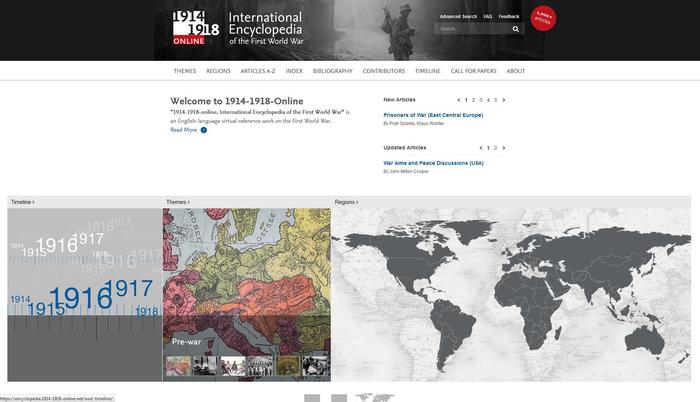Open Prisoners of War (East Central Europe) article
Viewport: 700px width, 402px height.
point(433,115)
